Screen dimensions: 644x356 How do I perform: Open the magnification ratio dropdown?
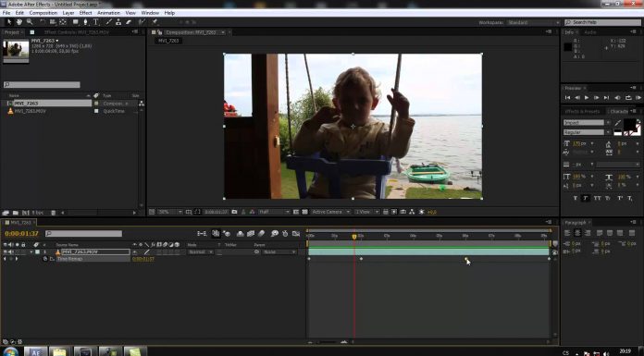tap(170, 212)
